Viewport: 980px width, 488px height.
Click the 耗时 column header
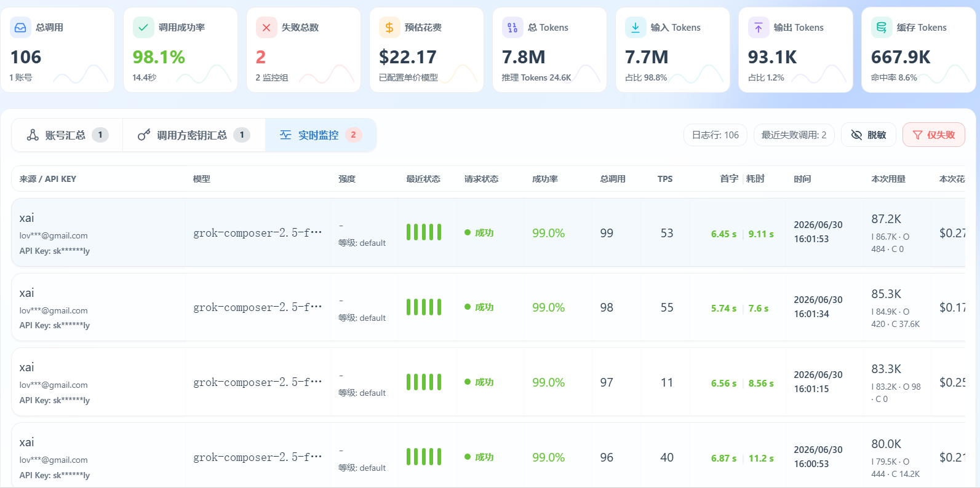tap(755, 179)
